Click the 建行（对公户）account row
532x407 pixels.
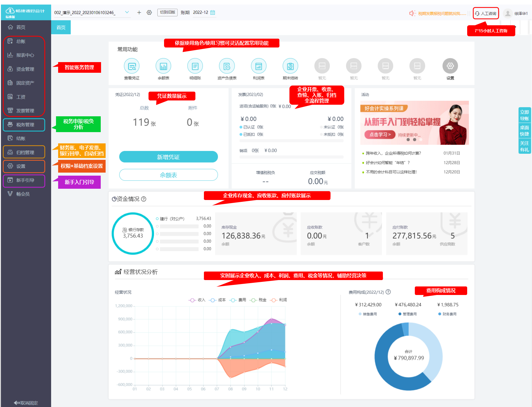click(x=184, y=219)
